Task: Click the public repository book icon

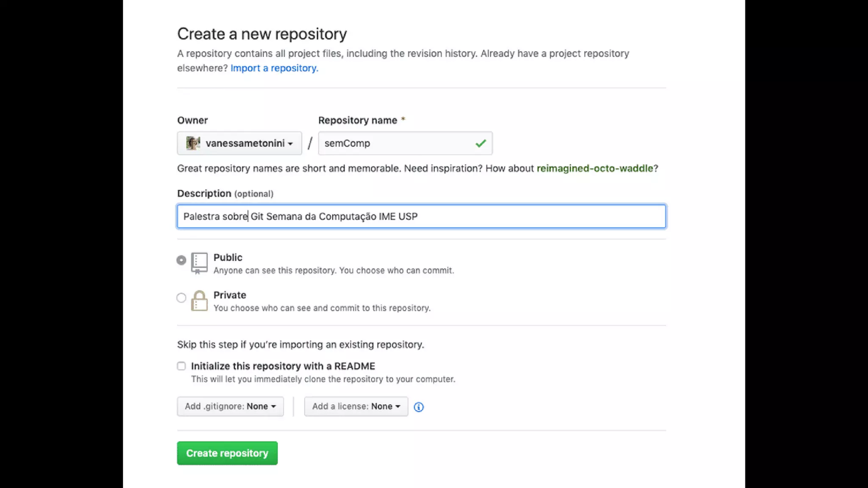Action: coord(199,263)
